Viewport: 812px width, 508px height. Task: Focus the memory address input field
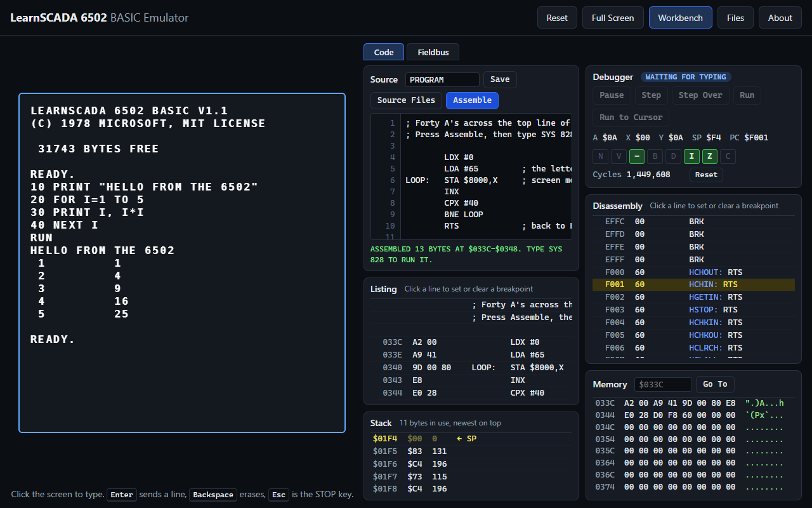pyautogui.click(x=663, y=384)
